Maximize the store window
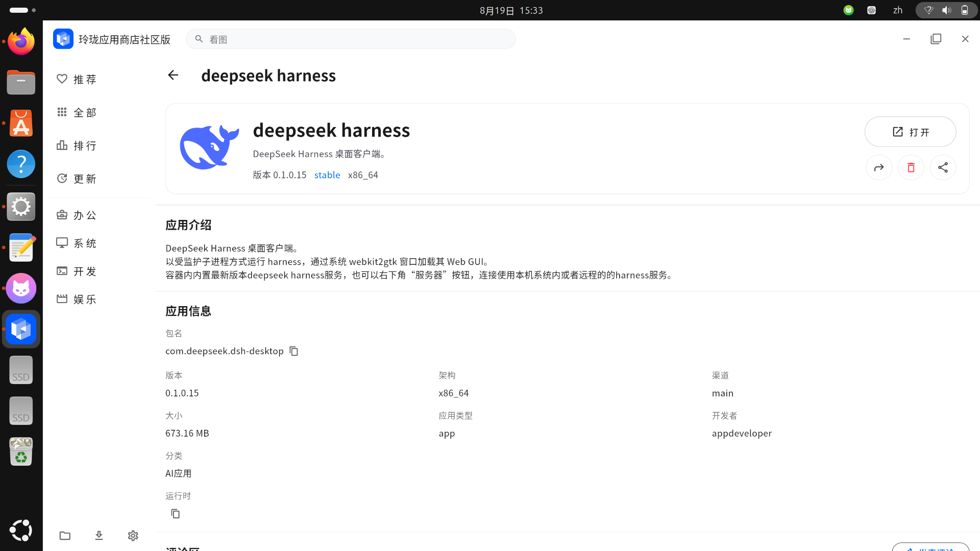Viewport: 980px width, 551px height. [936, 39]
